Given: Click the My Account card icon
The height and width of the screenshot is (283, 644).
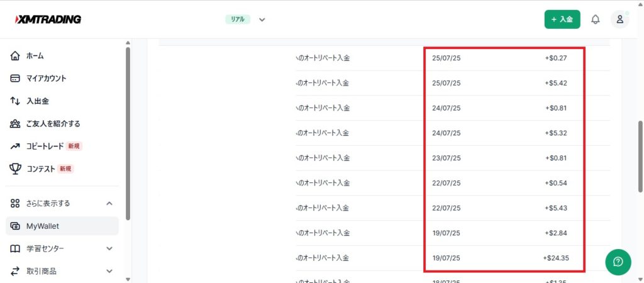Looking at the screenshot, I should [x=16, y=79].
